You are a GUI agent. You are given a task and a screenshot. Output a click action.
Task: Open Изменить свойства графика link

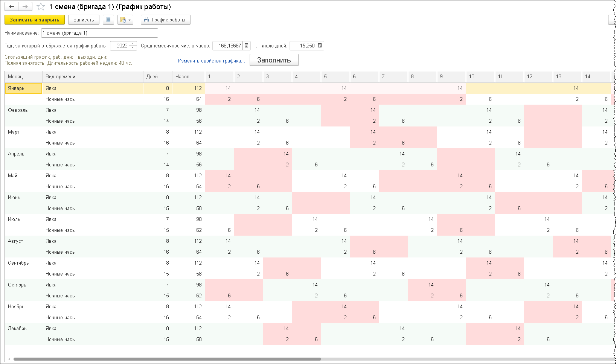212,61
